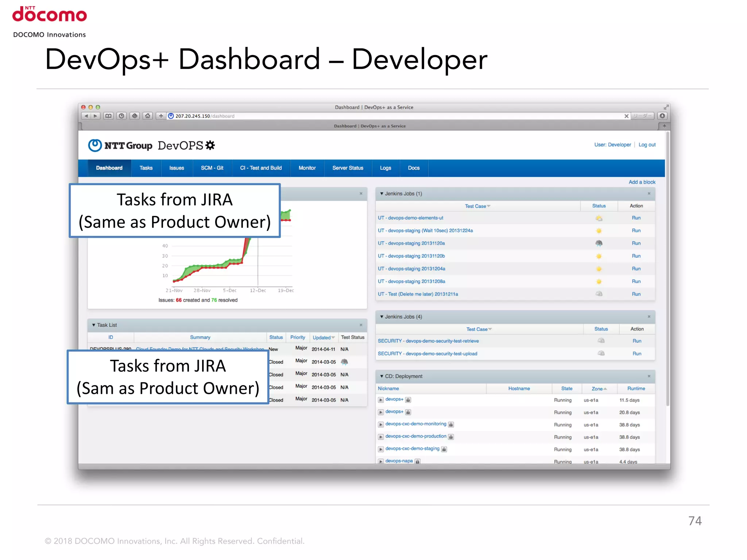Click the lock icon beside devops-cxc-demo-staging
Screen dimensions: 747x560
pos(444,449)
